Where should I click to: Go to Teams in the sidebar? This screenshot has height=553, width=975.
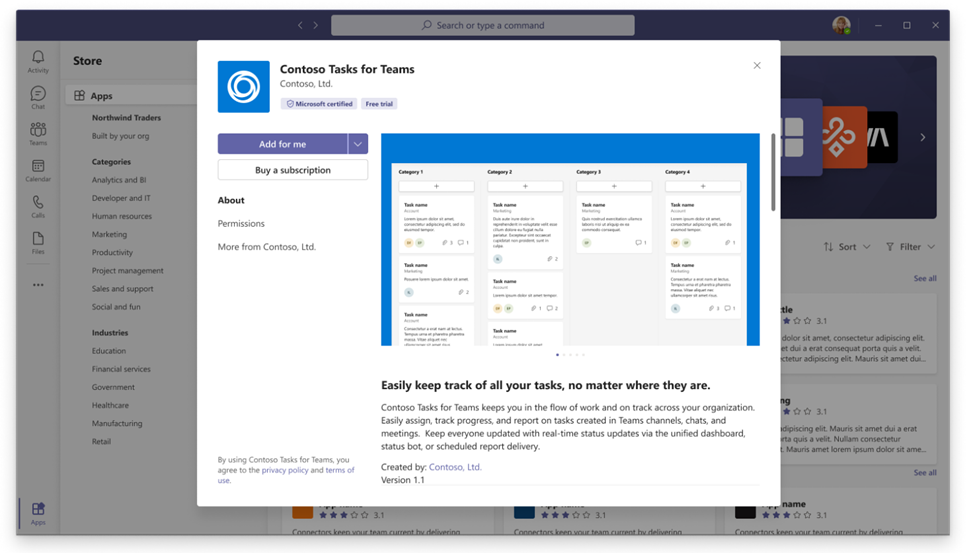tap(38, 133)
